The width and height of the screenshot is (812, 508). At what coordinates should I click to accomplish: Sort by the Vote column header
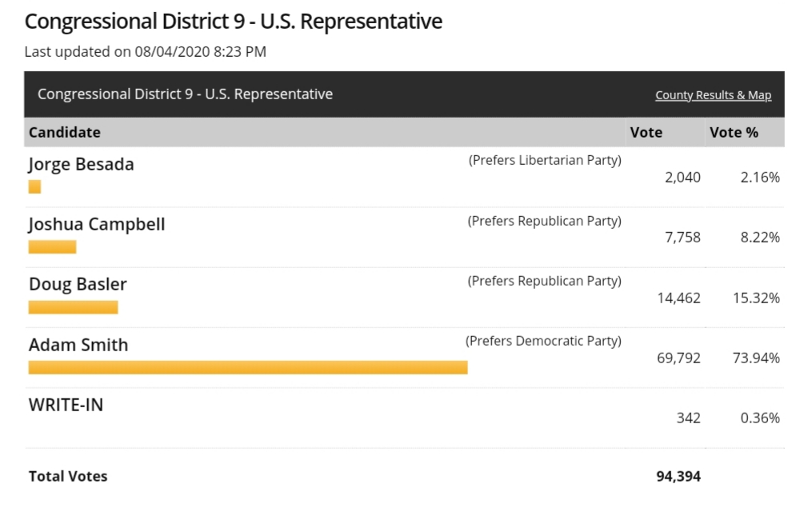pyautogui.click(x=646, y=132)
